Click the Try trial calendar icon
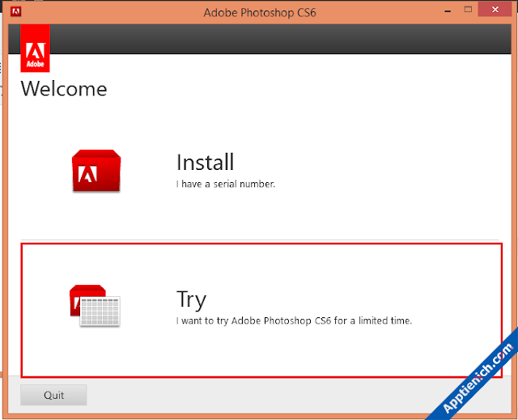This screenshot has height=420, width=518. (x=95, y=305)
